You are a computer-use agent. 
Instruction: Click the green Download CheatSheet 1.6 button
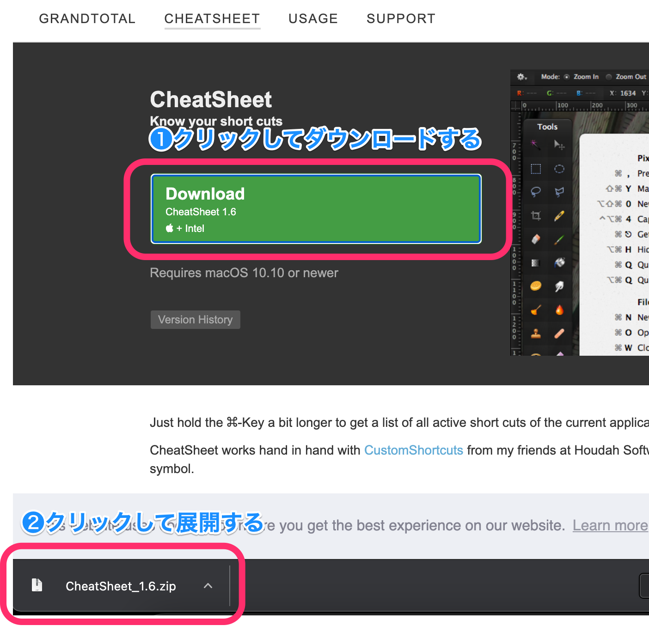tap(316, 209)
